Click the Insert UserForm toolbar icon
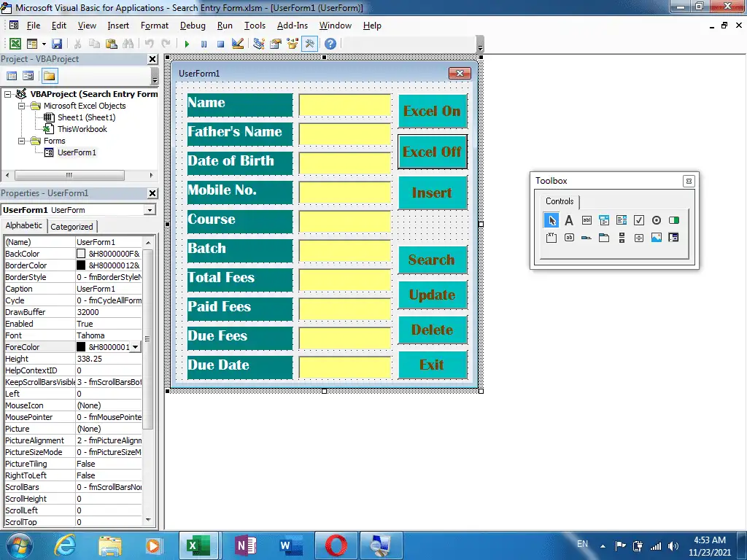The width and height of the screenshot is (747, 560). coord(32,44)
